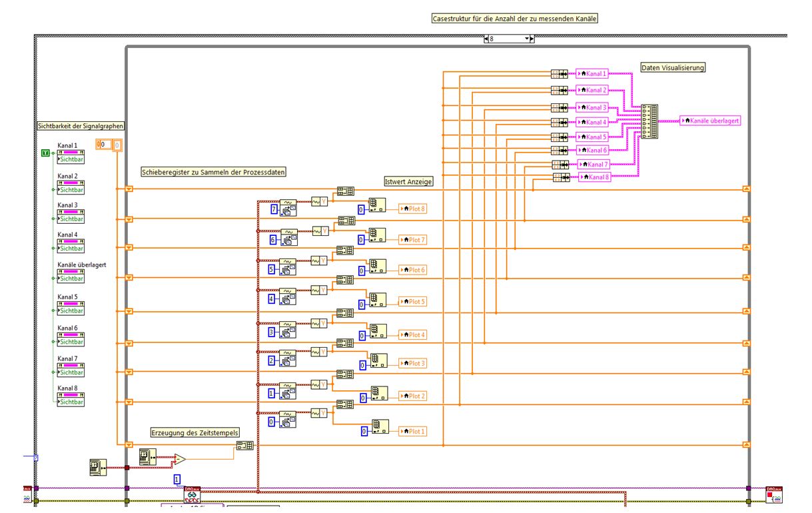
Task: Click the Istwert Anzeige label
Action: coord(409,181)
